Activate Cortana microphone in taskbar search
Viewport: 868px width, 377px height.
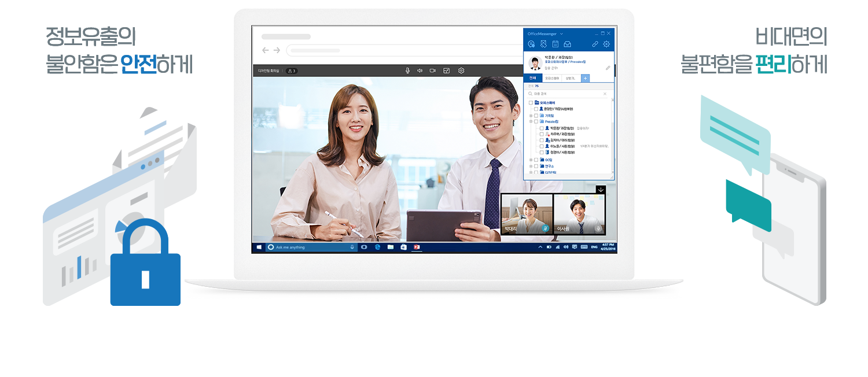point(352,247)
